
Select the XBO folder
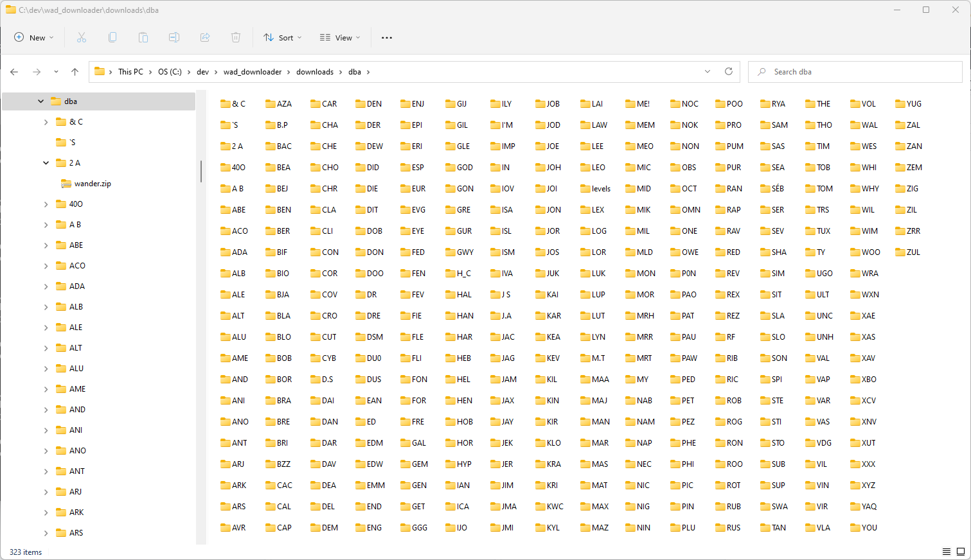point(863,380)
